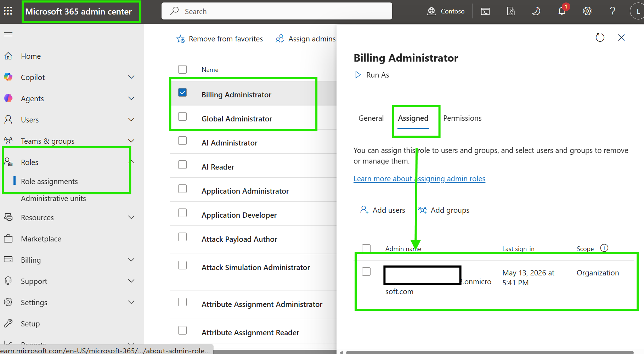Viewport: 644px width, 354px height.
Task: Select all admins via header checkbox
Action: click(x=366, y=248)
